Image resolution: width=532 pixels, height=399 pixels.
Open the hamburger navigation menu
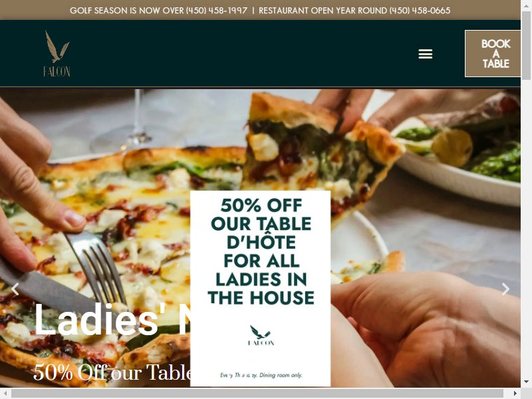click(425, 54)
